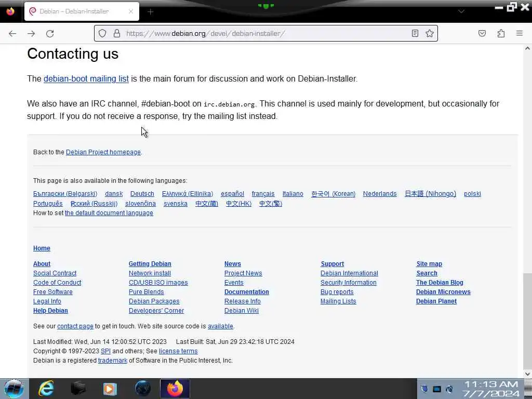Click the URL address field
This screenshot has width=532, height=399.
267,33
